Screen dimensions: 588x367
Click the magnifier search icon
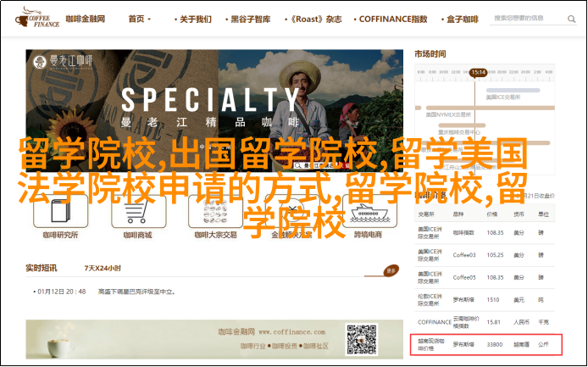pyautogui.click(x=571, y=19)
